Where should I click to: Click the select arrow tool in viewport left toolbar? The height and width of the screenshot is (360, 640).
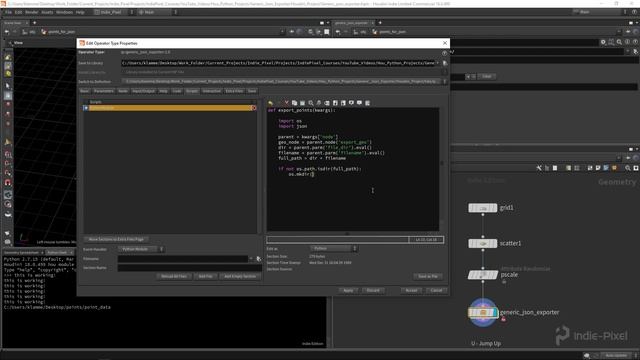coord(8,86)
